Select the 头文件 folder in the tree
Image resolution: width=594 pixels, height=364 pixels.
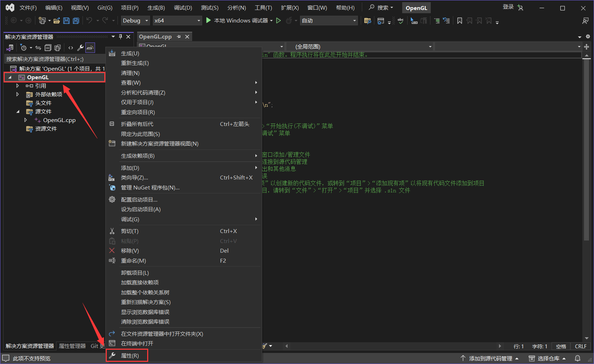43,103
